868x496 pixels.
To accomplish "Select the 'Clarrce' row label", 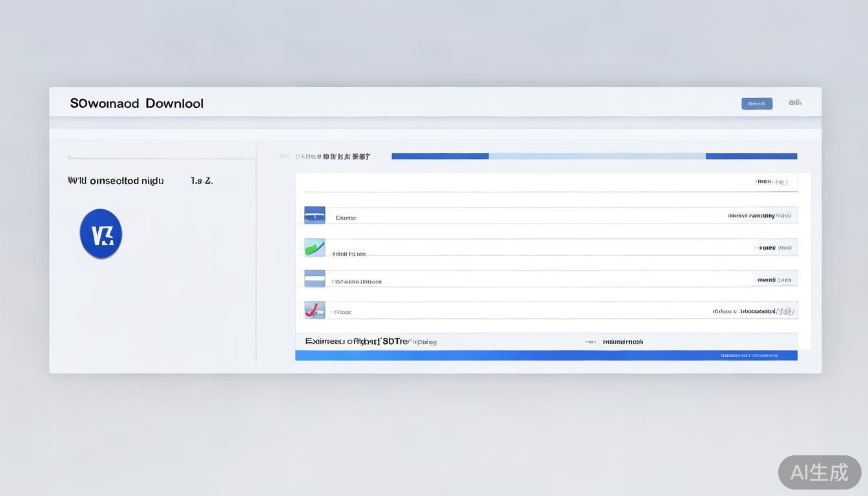I will (x=346, y=218).
